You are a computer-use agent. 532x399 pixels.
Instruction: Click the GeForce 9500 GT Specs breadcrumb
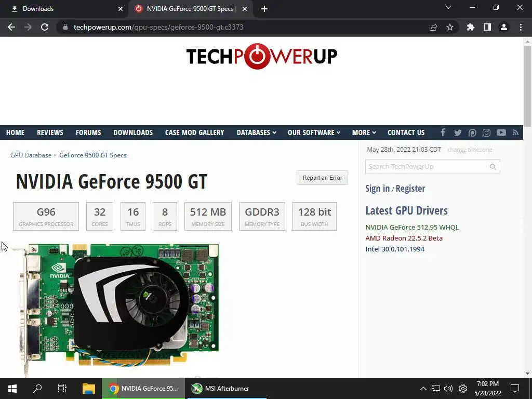92,155
